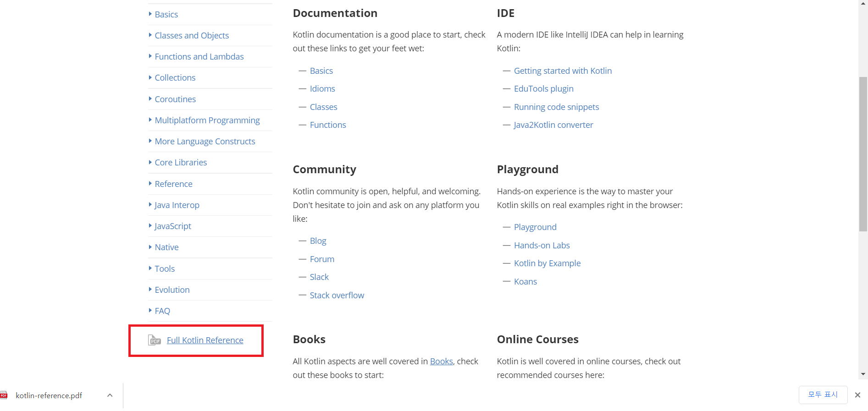Expand Functions and Lambdas section

point(199,56)
